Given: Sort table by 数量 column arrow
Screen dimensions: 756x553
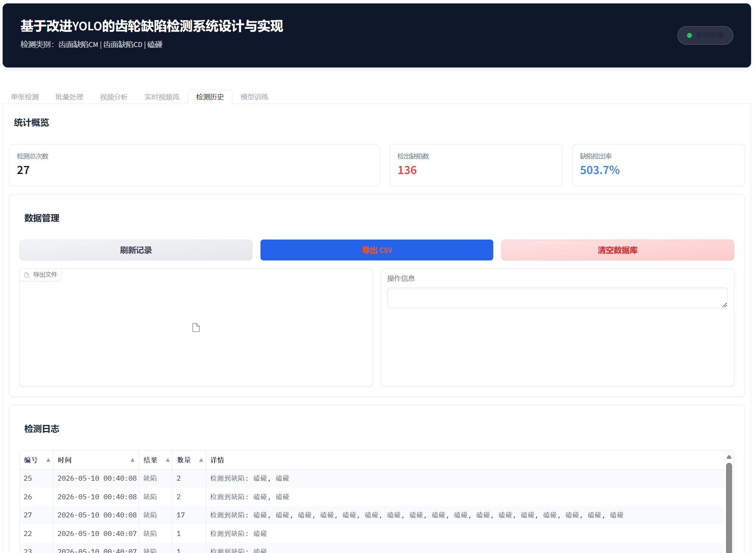Looking at the screenshot, I should tap(201, 460).
